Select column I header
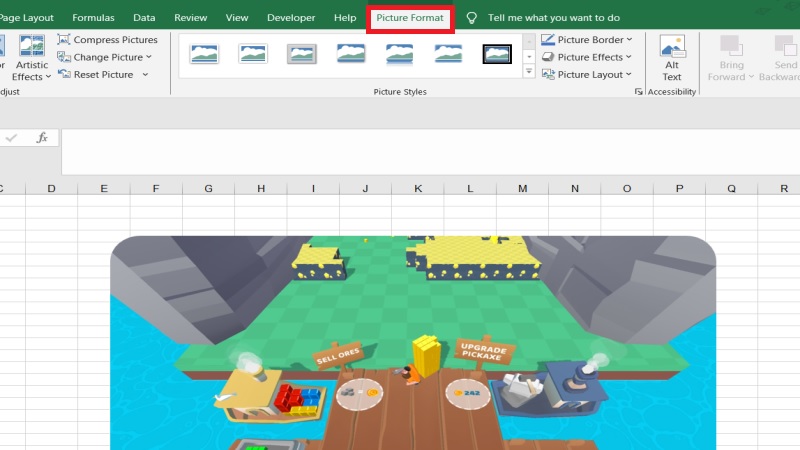This screenshot has height=450, width=800. pyautogui.click(x=313, y=188)
